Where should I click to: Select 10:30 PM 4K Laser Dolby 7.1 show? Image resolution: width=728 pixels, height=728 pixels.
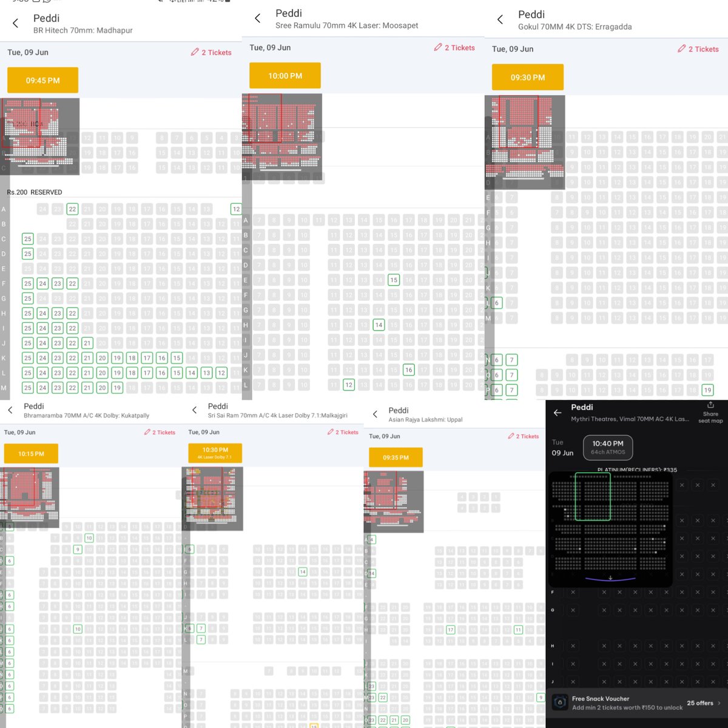(215, 453)
